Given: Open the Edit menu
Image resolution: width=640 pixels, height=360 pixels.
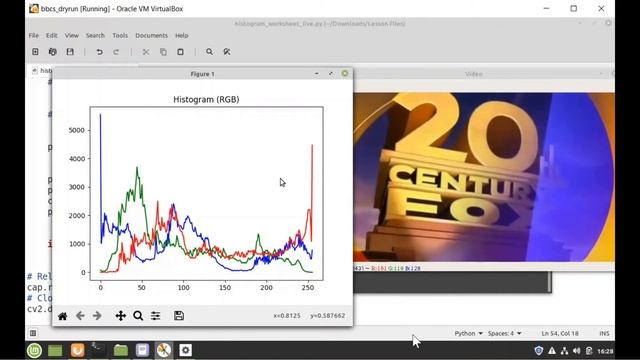Looking at the screenshot, I should 51,36.
